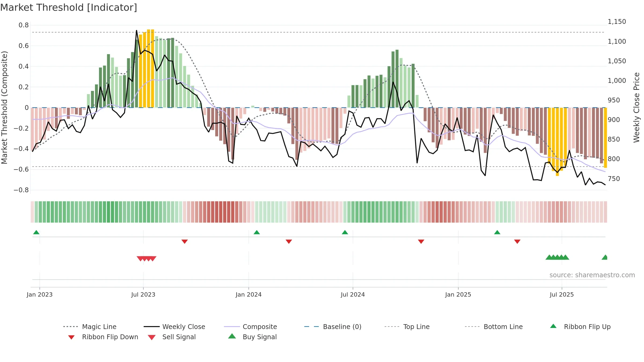Toggle the Composite legend entry
Viewport: 644px width, 362px height.
click(251, 327)
